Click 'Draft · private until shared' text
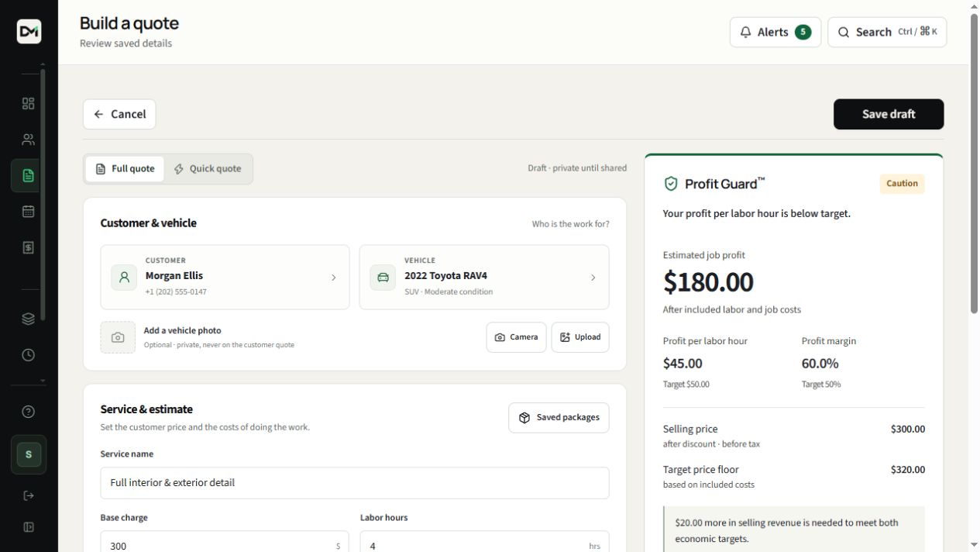 tap(577, 168)
